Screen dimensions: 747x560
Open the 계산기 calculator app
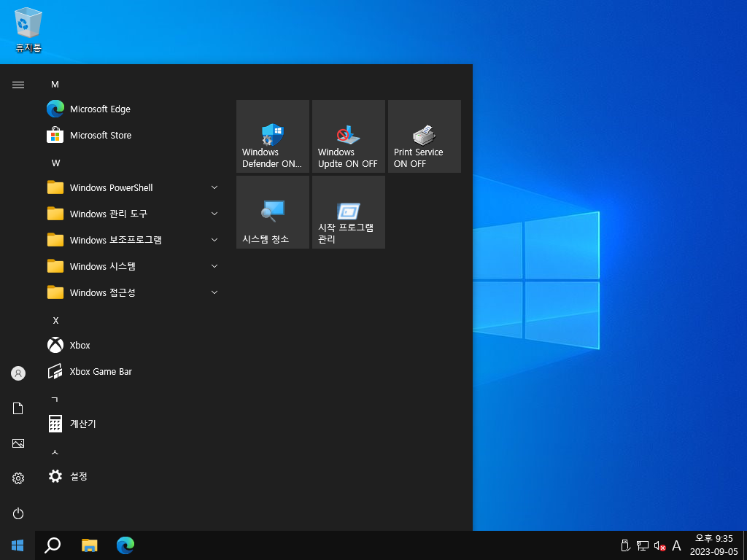(x=135, y=424)
